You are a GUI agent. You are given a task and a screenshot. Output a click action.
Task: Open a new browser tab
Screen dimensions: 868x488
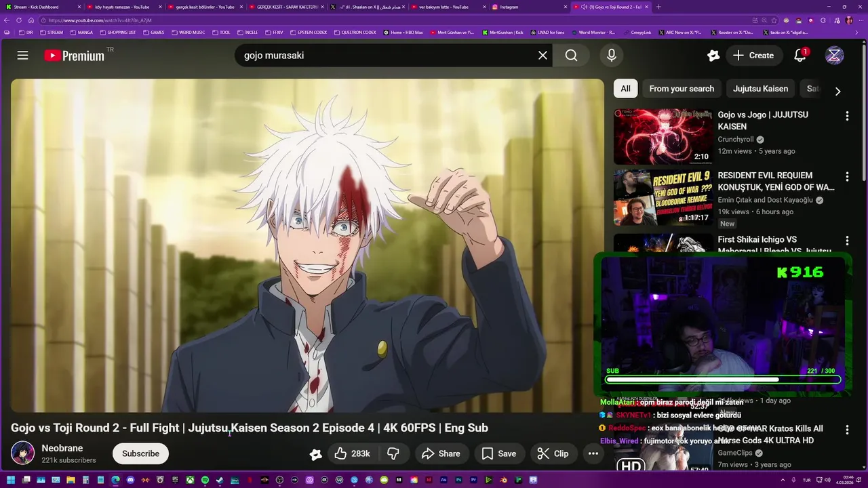click(x=658, y=7)
